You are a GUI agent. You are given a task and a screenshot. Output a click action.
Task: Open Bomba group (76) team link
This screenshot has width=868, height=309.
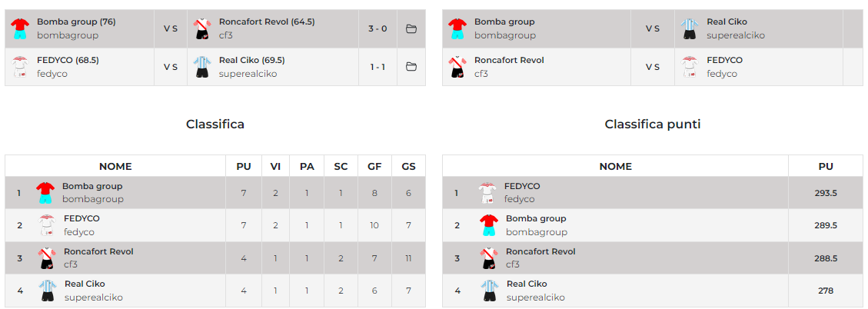point(76,22)
